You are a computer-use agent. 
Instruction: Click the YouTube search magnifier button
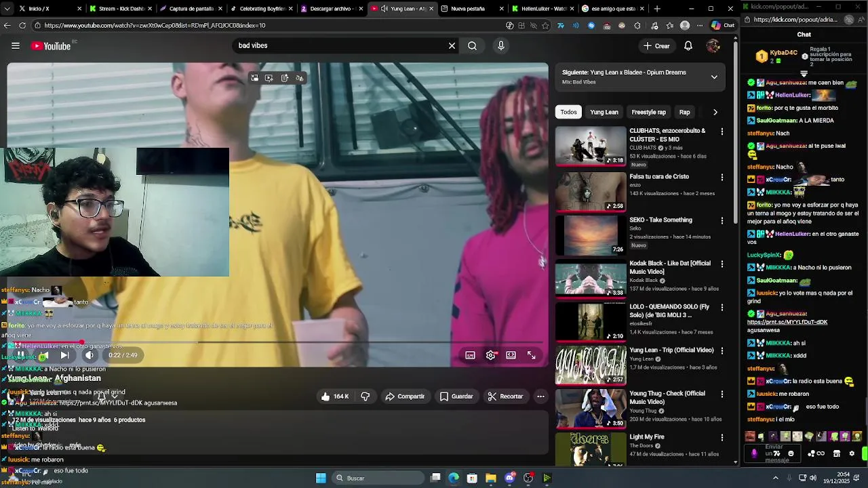pyautogui.click(x=472, y=46)
